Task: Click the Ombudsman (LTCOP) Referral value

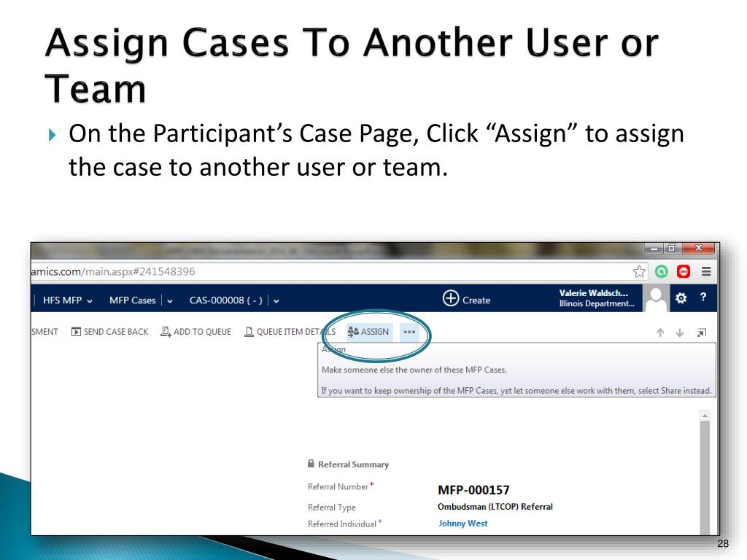Action: 495,507
